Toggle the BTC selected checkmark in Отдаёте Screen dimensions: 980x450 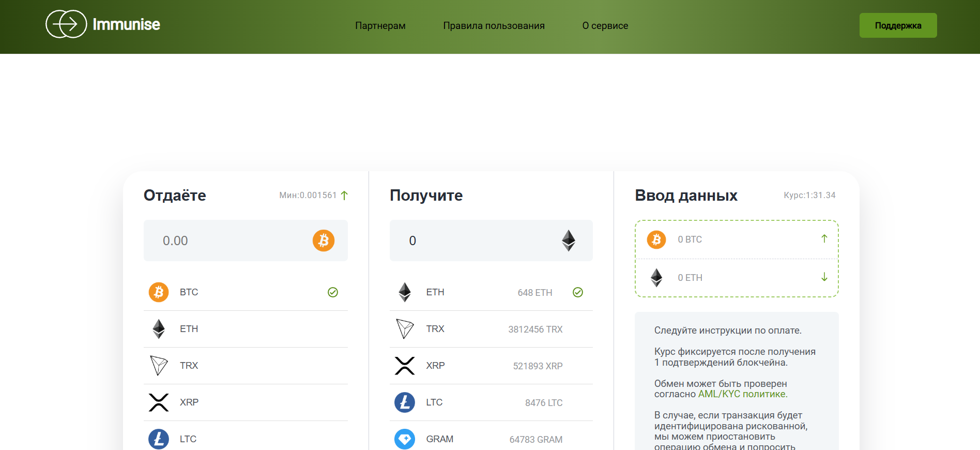(x=333, y=292)
